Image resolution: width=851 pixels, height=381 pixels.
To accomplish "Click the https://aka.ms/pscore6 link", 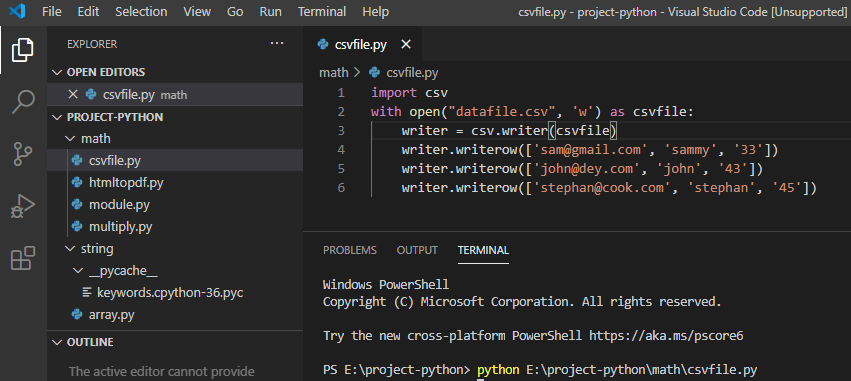I will click(x=666, y=336).
